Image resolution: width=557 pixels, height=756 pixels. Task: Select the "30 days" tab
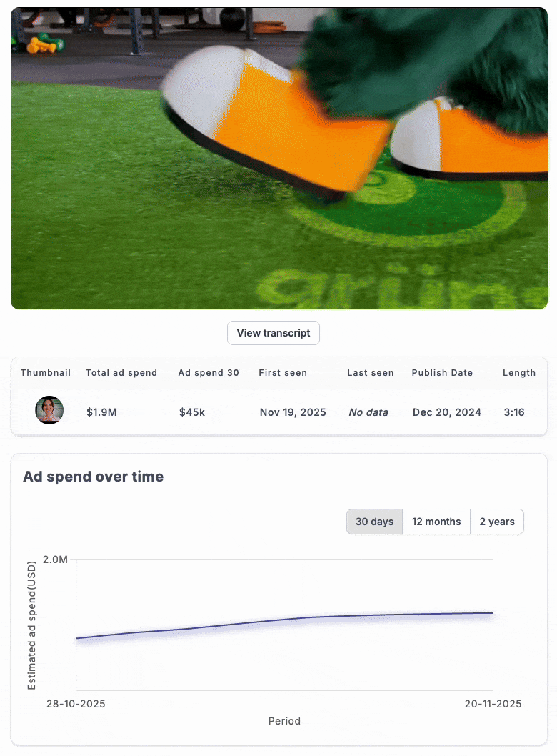click(374, 522)
